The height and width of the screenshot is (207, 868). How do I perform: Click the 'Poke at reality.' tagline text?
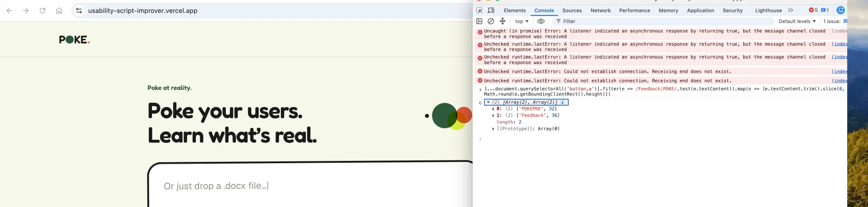pyautogui.click(x=170, y=88)
